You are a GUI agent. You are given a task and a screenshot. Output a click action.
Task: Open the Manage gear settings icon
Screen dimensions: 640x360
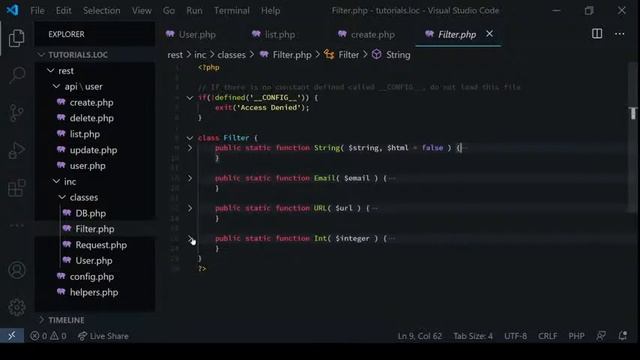[16, 307]
